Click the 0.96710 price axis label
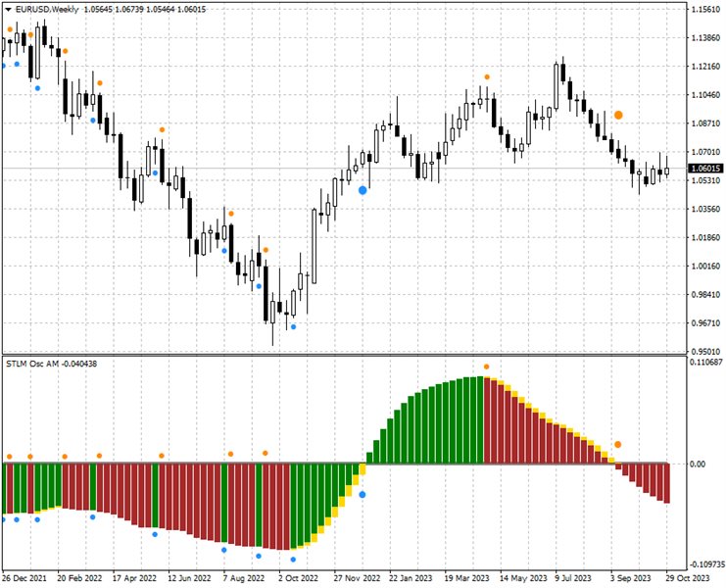Screen dimensions: 726x588 [x=705, y=322]
